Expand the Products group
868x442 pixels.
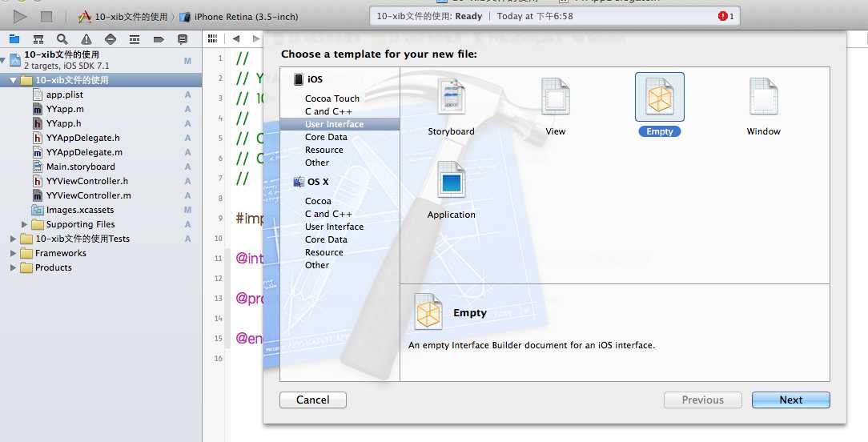coord(14,267)
